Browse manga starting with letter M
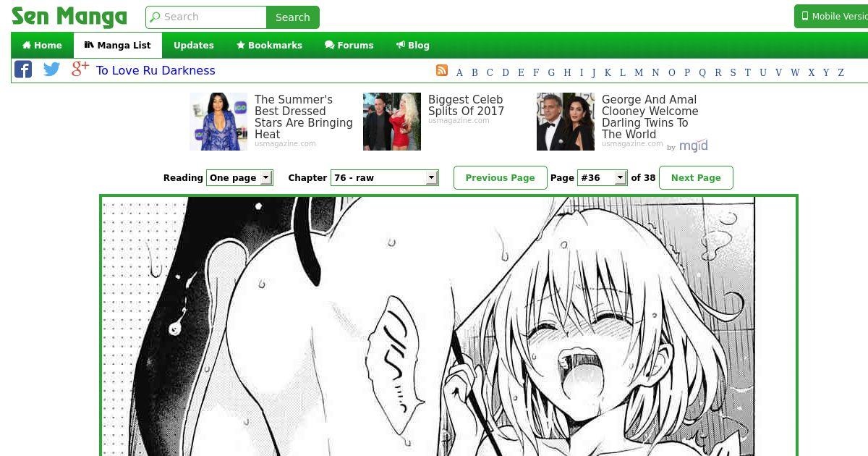Image resolution: width=868 pixels, height=456 pixels. 639,72
